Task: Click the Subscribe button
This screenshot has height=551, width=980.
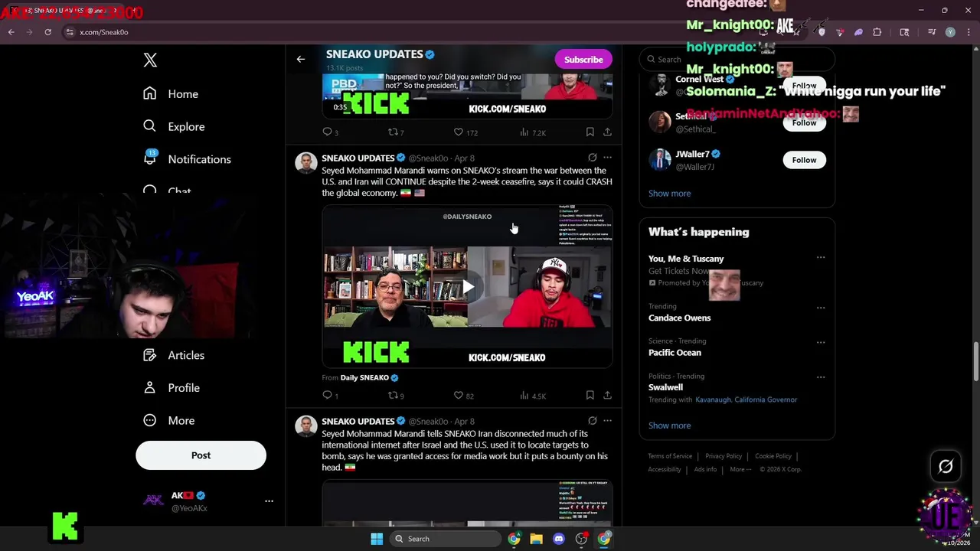Action: (x=583, y=60)
